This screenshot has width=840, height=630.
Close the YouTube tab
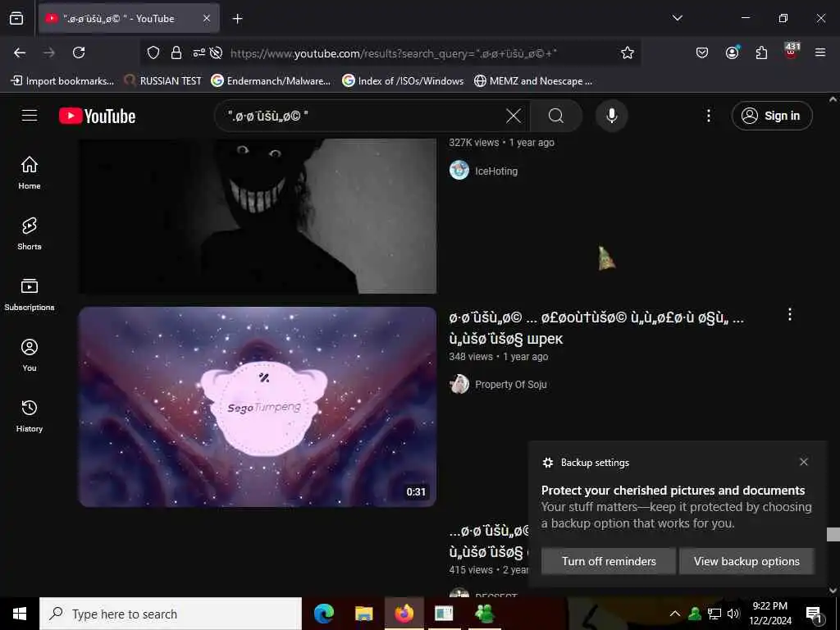[x=207, y=19]
